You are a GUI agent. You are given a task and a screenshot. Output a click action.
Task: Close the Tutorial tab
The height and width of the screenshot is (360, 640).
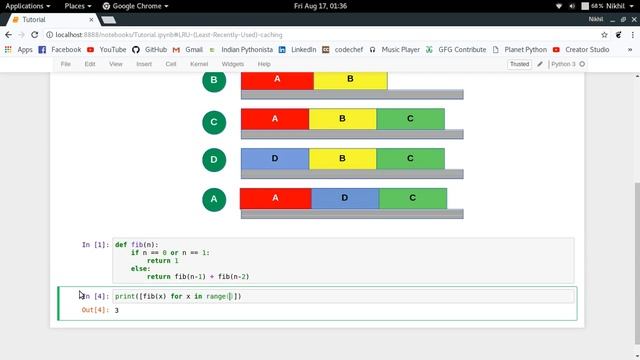tap(91, 20)
